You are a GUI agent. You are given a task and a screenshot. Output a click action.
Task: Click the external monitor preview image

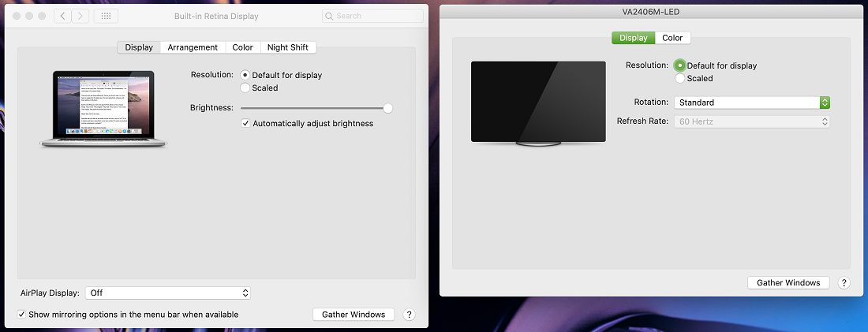tap(538, 103)
